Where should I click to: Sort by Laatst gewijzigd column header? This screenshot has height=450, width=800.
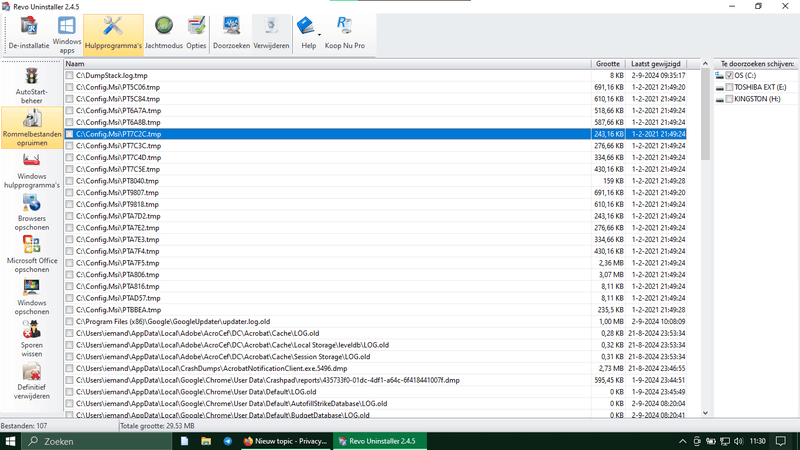656,64
